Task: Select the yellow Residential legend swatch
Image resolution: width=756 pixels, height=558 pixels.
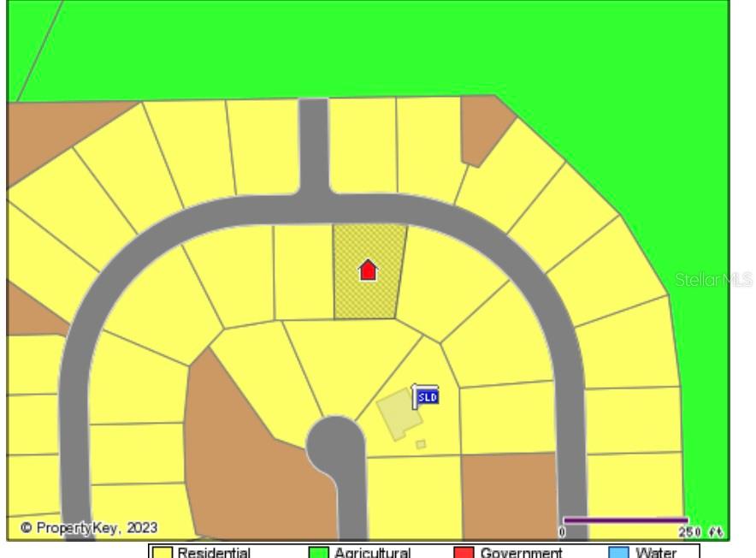Action: pos(162,552)
